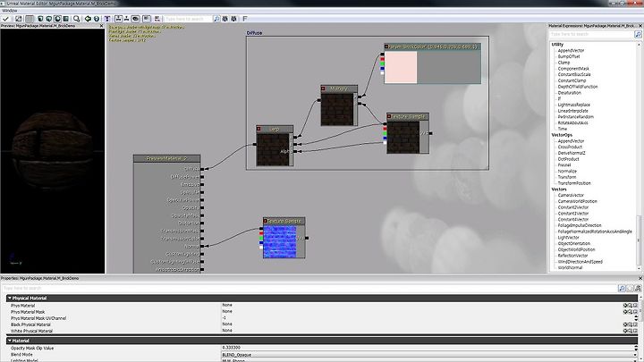
Task: Click red square on Lerp node
Action: [258, 129]
